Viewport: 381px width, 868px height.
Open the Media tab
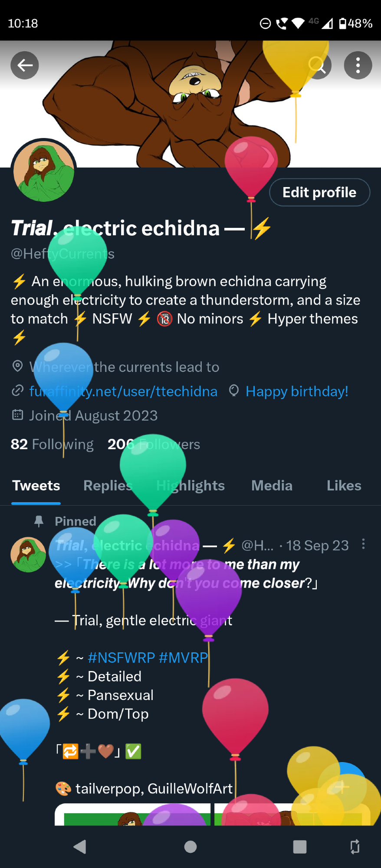pyautogui.click(x=272, y=486)
